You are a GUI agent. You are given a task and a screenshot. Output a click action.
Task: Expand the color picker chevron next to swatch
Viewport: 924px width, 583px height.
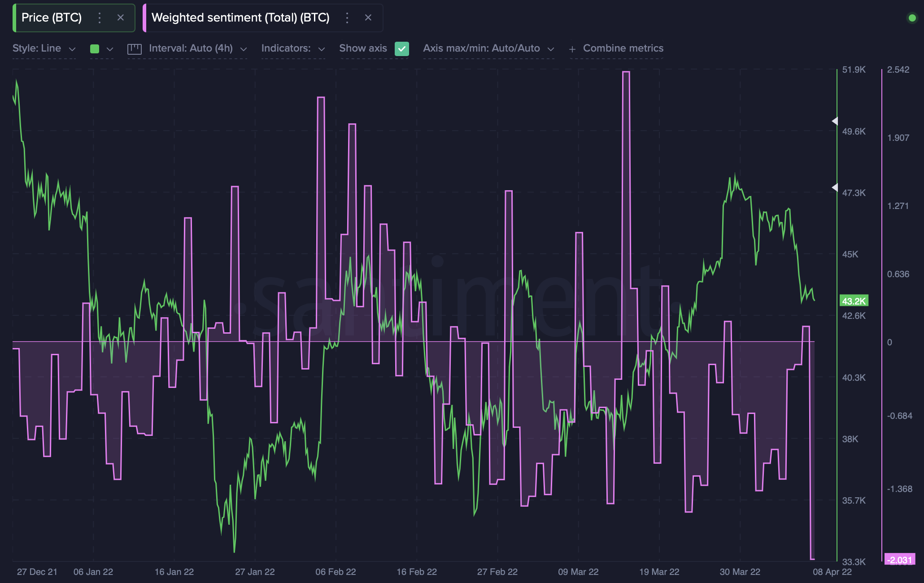coord(110,48)
